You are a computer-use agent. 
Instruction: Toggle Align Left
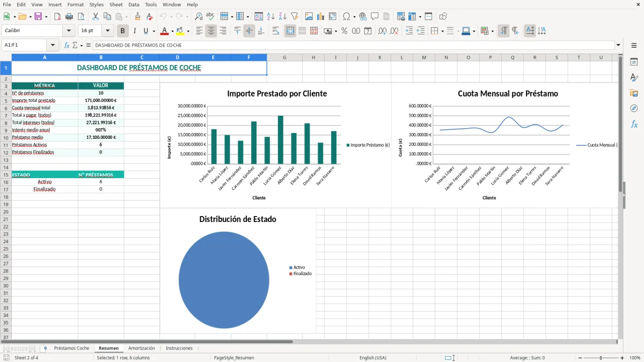tap(199, 31)
